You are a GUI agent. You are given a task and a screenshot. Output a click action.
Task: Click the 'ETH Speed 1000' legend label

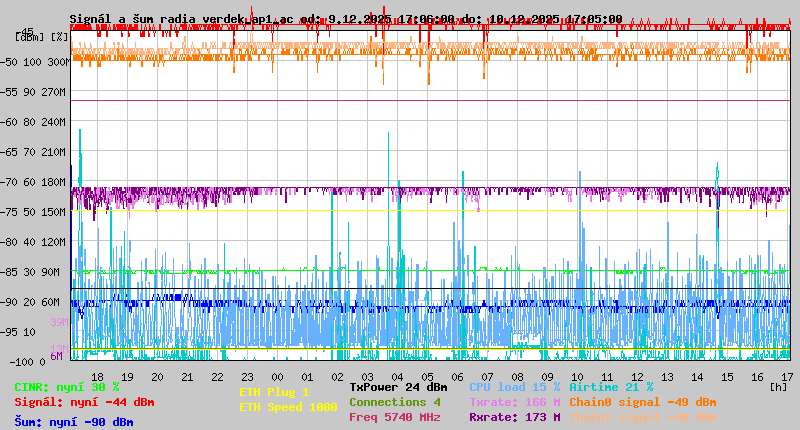click(288, 407)
